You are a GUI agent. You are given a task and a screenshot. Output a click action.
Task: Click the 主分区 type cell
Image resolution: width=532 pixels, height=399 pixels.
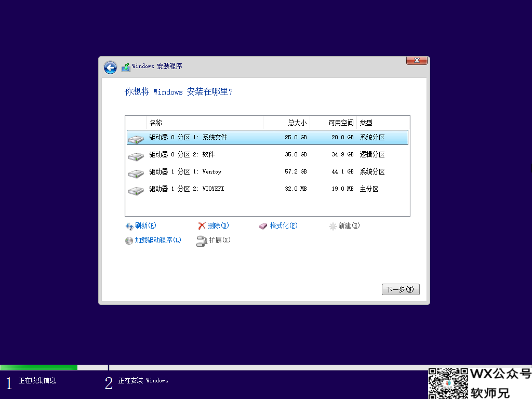[369, 189]
